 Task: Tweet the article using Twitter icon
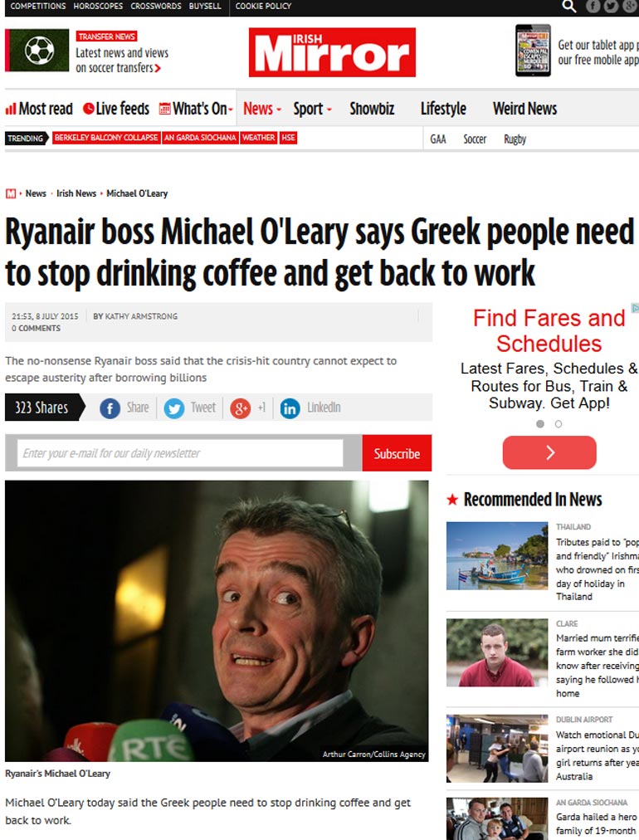point(174,408)
